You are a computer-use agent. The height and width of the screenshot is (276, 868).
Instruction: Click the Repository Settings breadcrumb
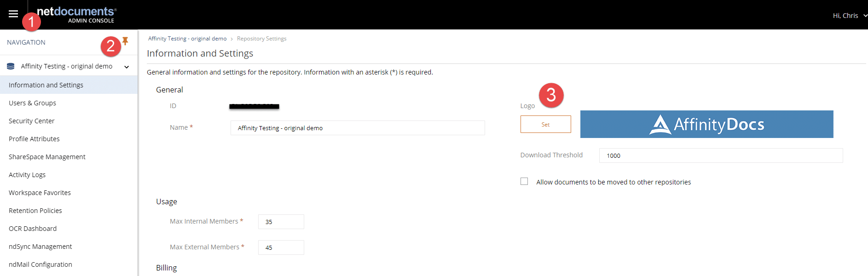point(261,39)
